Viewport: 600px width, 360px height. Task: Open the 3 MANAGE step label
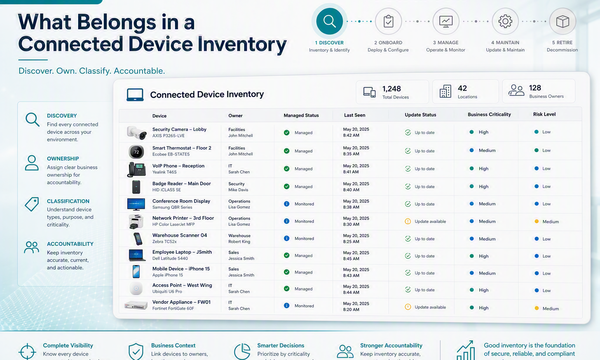446,42
